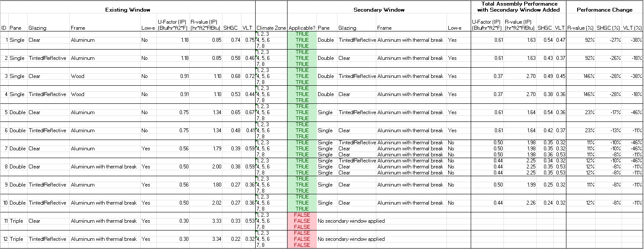Toggle the FALSE cell for triple pane window 12
The width and height of the screenshot is (644, 249).
click(x=302, y=239)
